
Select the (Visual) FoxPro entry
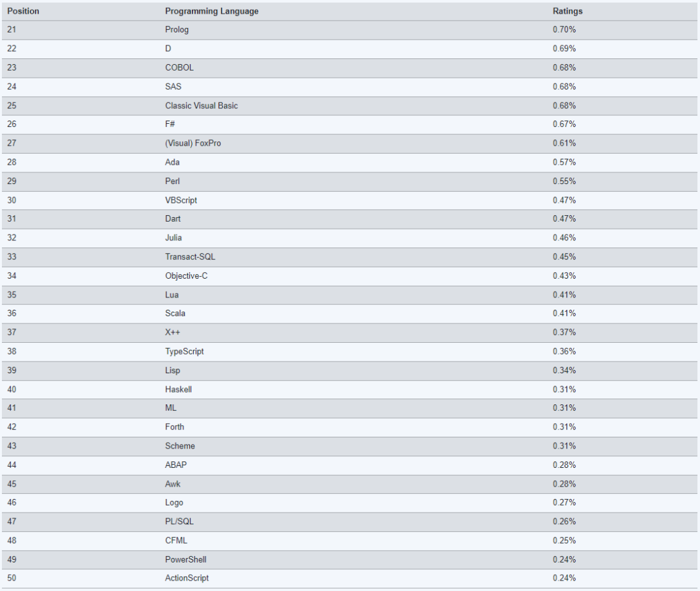tap(193, 143)
